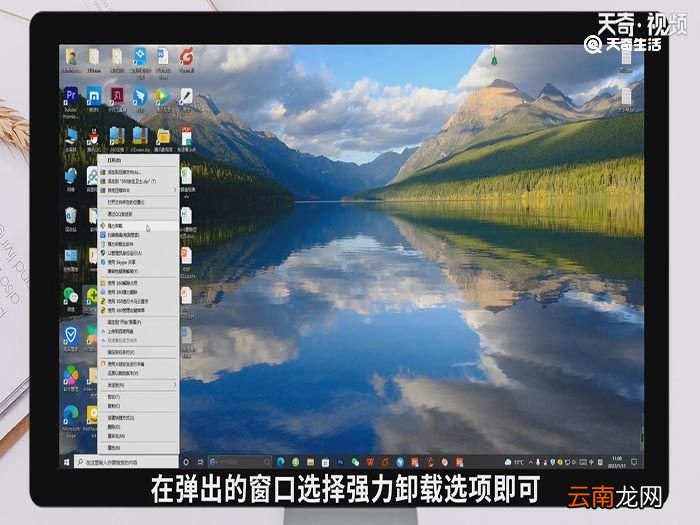The width and height of the screenshot is (700, 525).
Task: Open WeChat from the taskbar
Action: [355, 462]
